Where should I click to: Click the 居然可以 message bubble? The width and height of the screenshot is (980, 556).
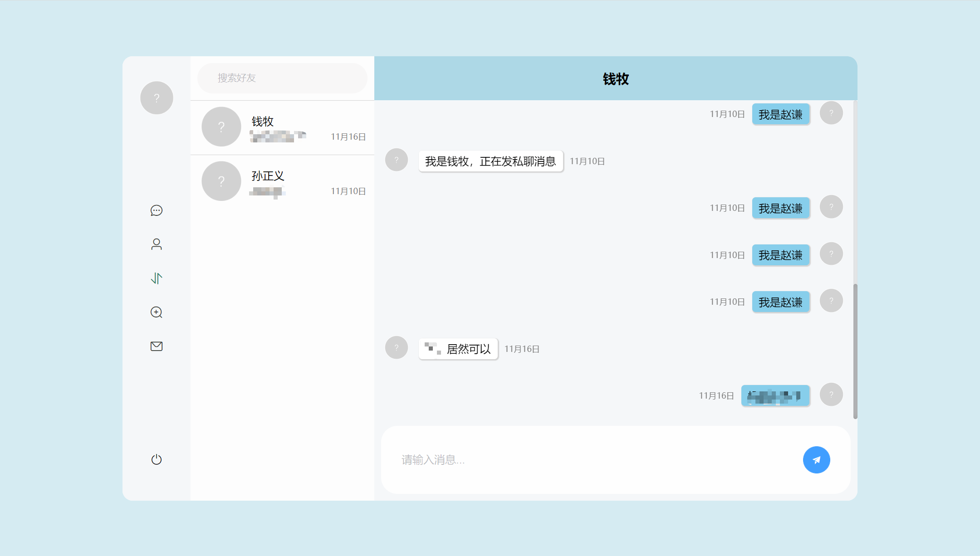tap(458, 349)
